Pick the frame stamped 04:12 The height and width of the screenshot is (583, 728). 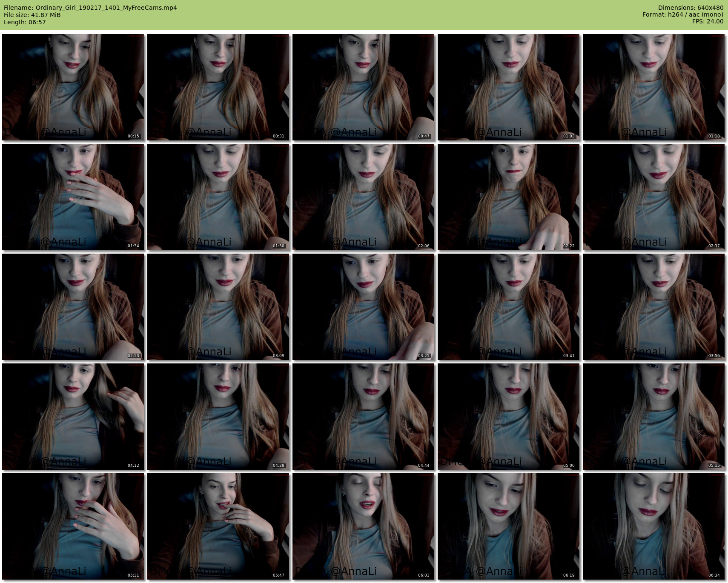[73, 417]
